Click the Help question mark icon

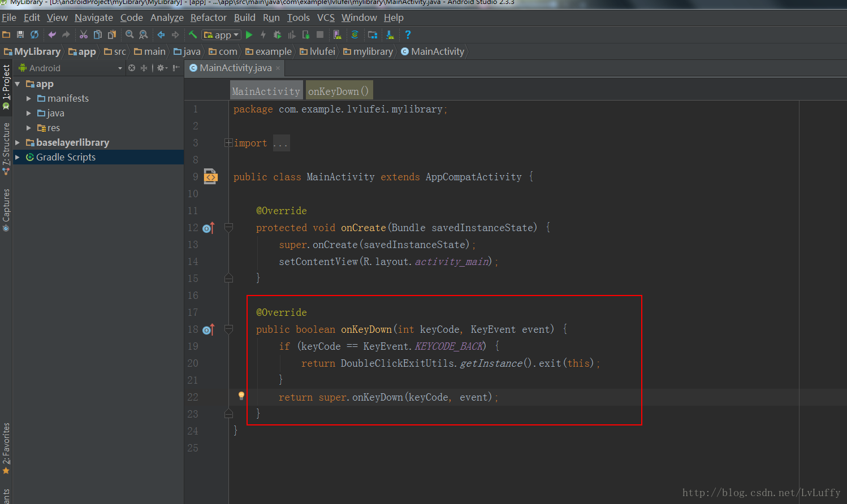(408, 34)
